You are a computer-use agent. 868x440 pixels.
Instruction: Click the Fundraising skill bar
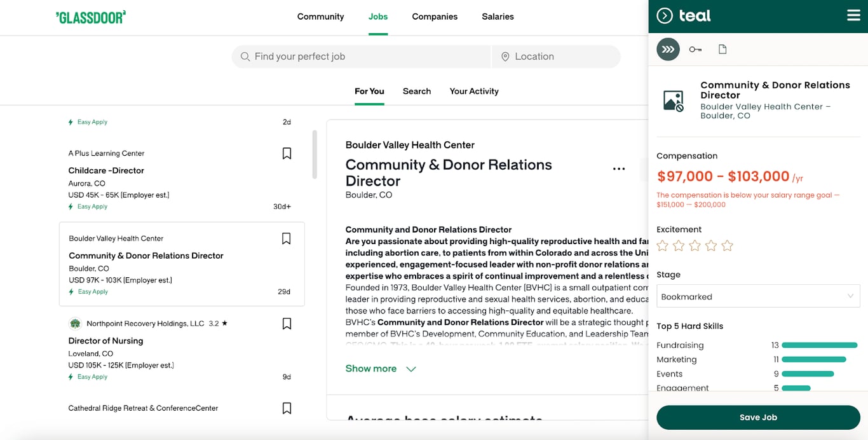click(820, 345)
